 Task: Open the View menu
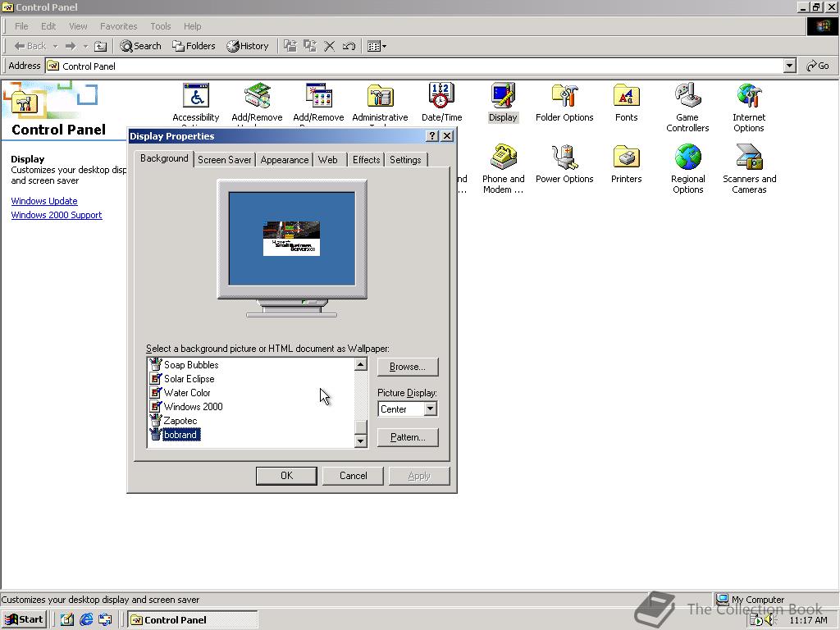(x=78, y=25)
